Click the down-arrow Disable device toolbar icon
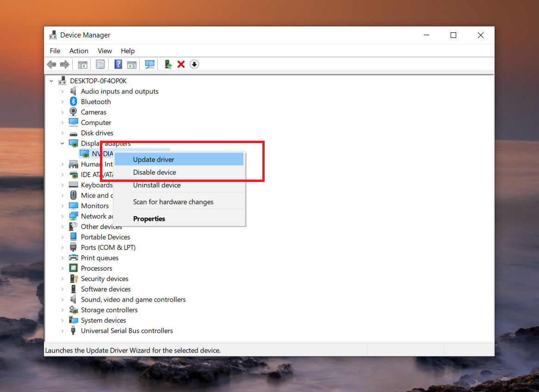This screenshot has height=392, width=539. pyautogui.click(x=194, y=64)
